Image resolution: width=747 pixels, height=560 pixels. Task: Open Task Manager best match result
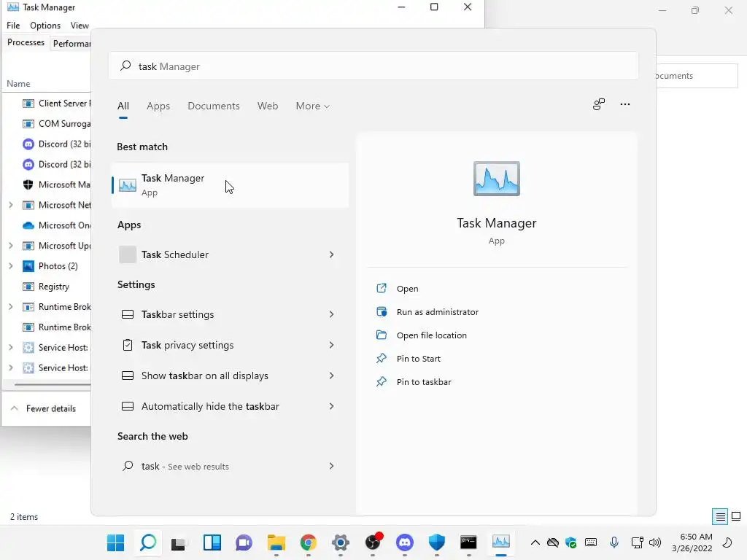coord(230,184)
